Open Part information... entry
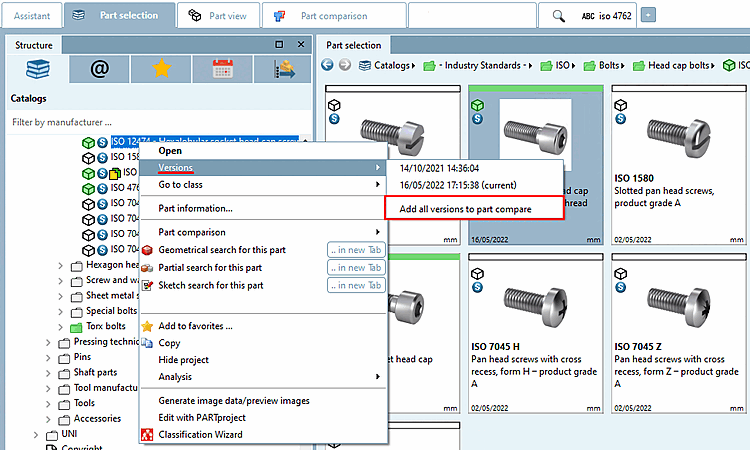750x450 pixels. [195, 209]
